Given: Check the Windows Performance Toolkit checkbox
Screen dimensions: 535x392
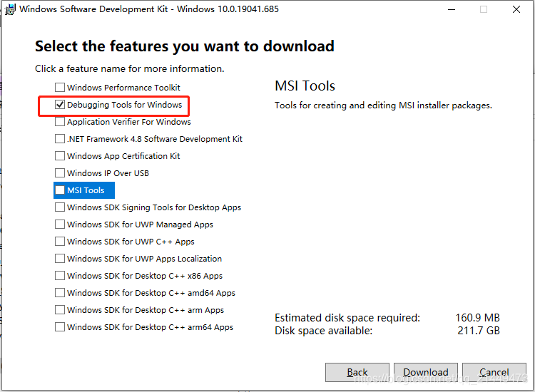Looking at the screenshot, I should click(x=60, y=87).
